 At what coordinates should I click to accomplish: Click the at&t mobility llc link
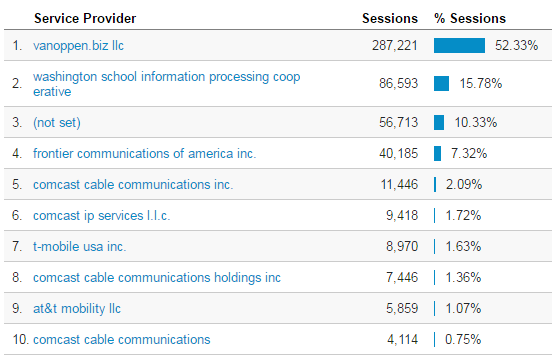[x=77, y=308]
